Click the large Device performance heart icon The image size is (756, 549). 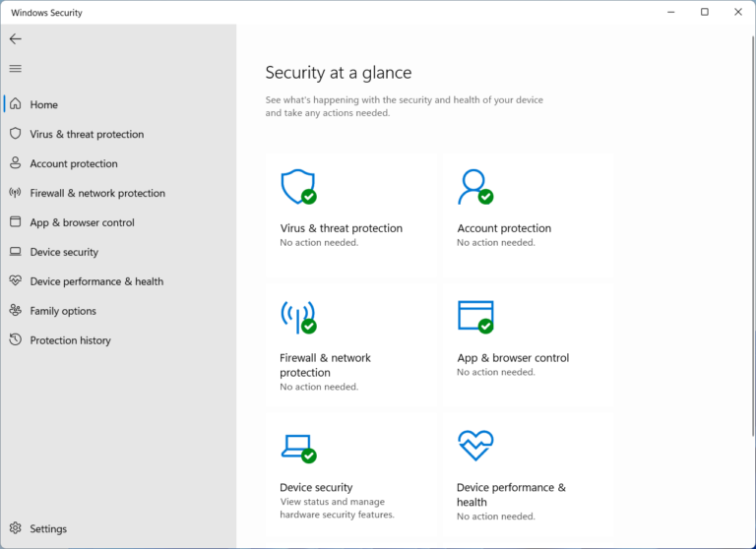475,446
